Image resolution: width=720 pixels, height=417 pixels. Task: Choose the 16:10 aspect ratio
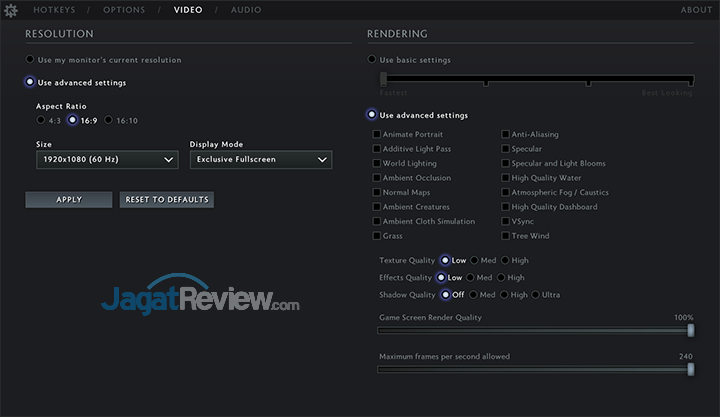click(x=109, y=120)
